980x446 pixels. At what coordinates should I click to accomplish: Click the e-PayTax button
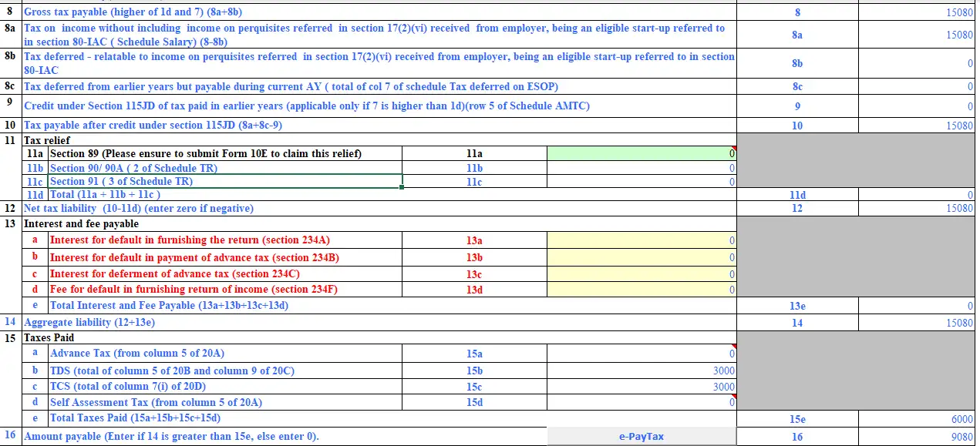coord(640,436)
